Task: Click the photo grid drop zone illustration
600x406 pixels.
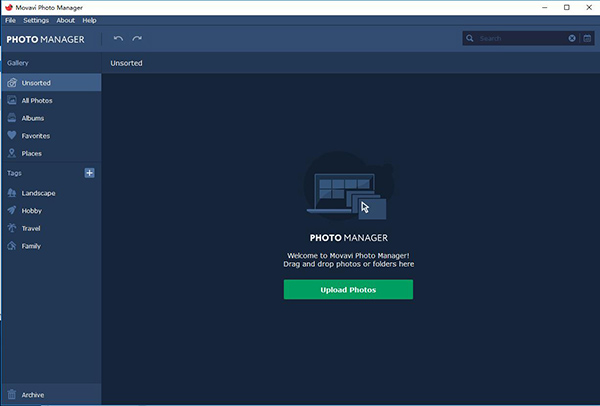Action: pyautogui.click(x=349, y=186)
